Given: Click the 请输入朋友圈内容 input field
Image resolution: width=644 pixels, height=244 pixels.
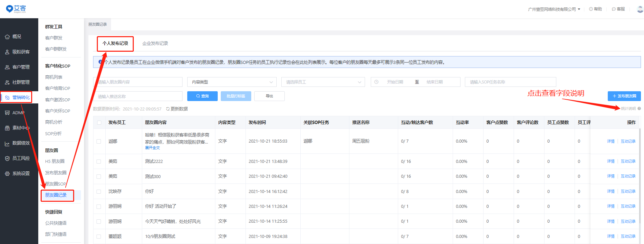Looking at the screenshot, I should point(137,82).
